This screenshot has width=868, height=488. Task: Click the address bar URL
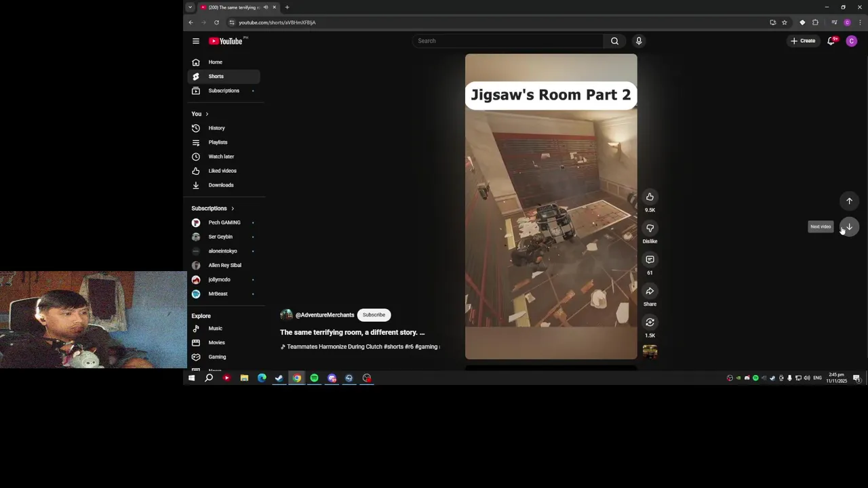click(x=277, y=22)
